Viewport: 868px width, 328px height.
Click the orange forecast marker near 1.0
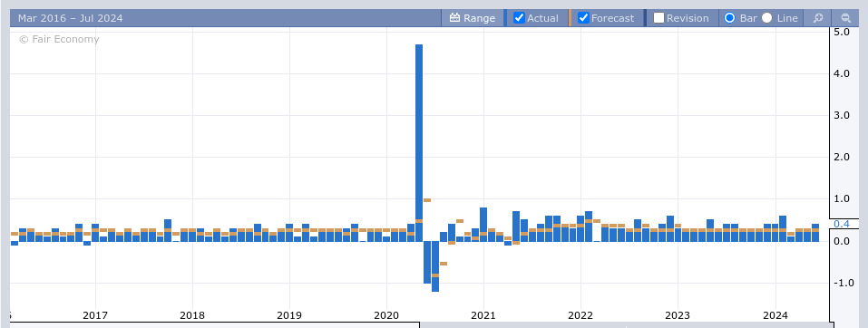coord(427,200)
